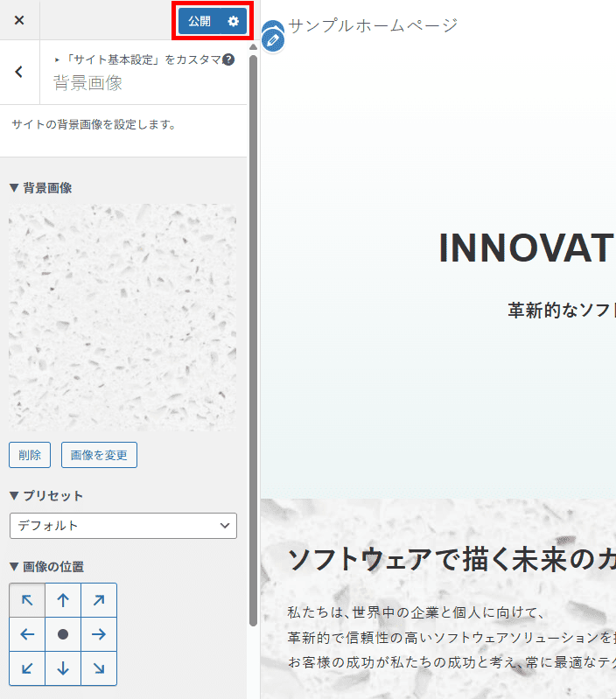Select center-right image position arrow

[99, 634]
